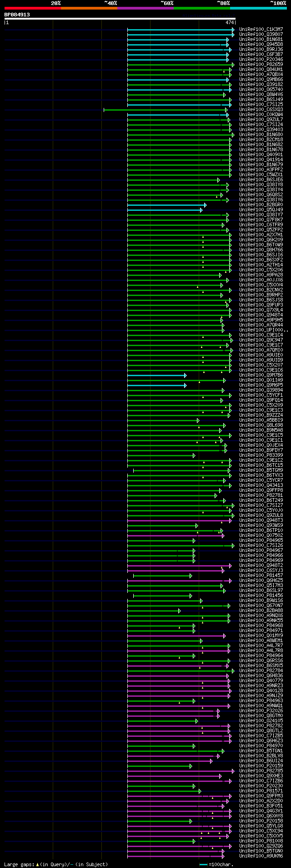Select the UniRef100_A7QR44 label
The image size is (291, 868).
pos(261,325)
